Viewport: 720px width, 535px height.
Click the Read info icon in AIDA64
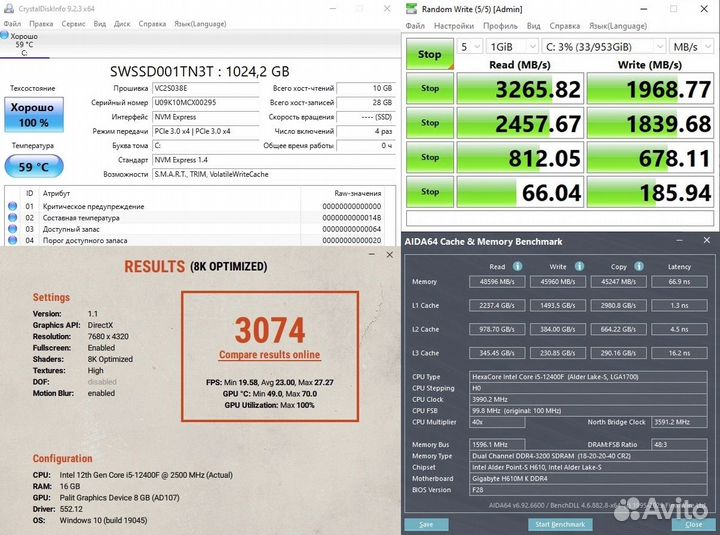[517, 266]
